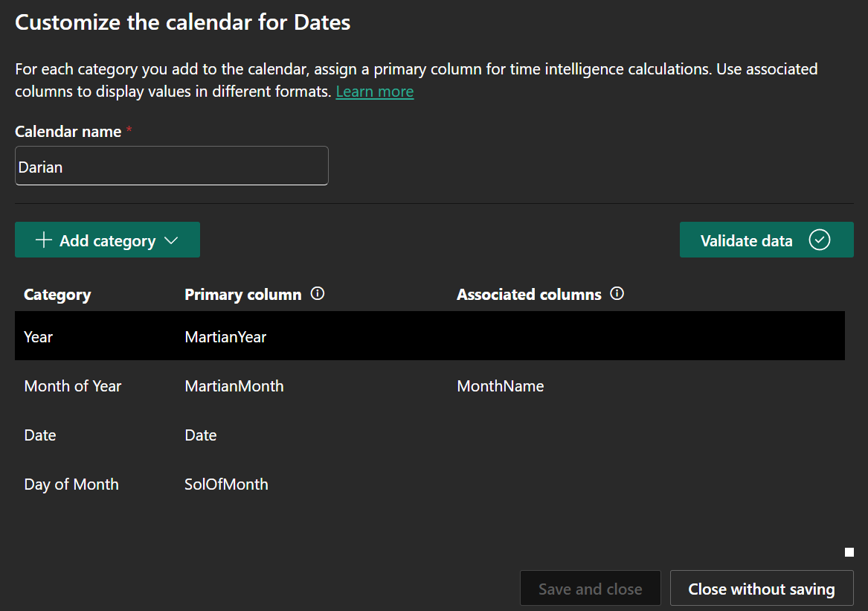Click the Validate data button
Viewport: 868px width, 611px height.
(746, 240)
